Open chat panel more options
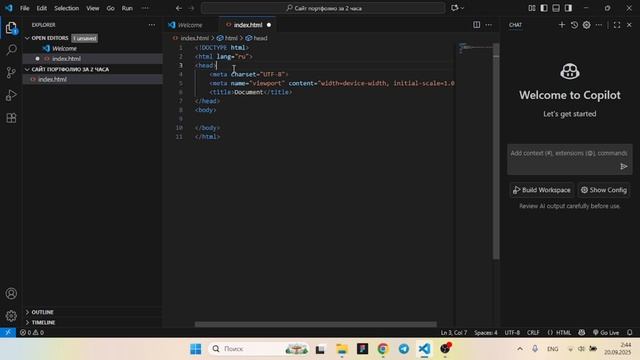The height and width of the screenshot is (360, 640). [599, 25]
